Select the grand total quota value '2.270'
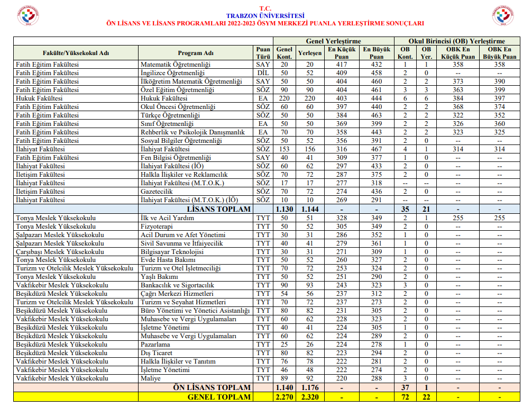The width and height of the screenshot is (532, 407). tap(285, 397)
